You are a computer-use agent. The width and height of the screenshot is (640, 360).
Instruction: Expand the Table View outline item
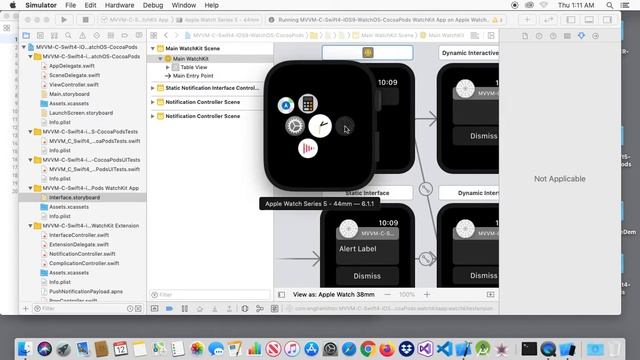168,67
